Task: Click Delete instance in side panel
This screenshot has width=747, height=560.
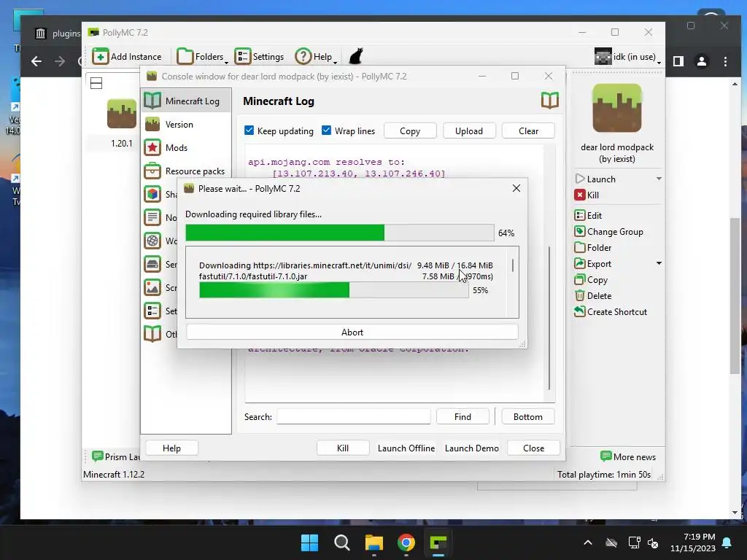Action: [593, 296]
